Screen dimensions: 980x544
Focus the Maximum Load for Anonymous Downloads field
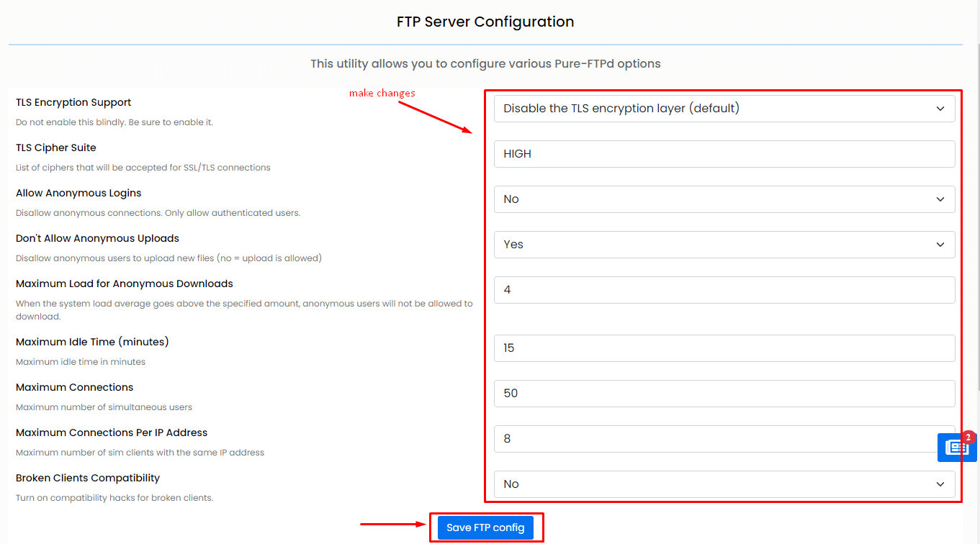(724, 290)
